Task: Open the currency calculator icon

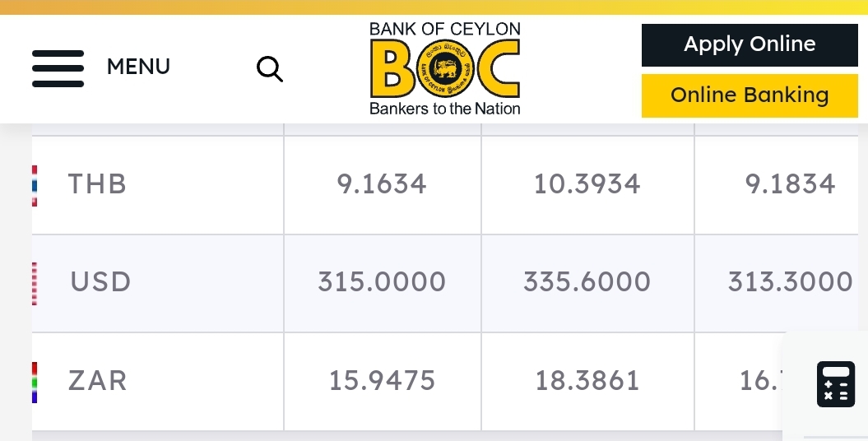Action: tap(836, 384)
